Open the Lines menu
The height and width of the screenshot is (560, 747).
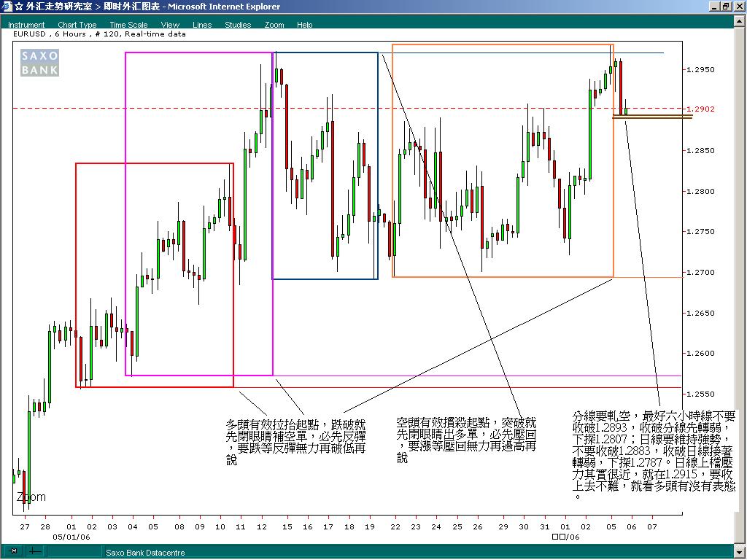202,25
